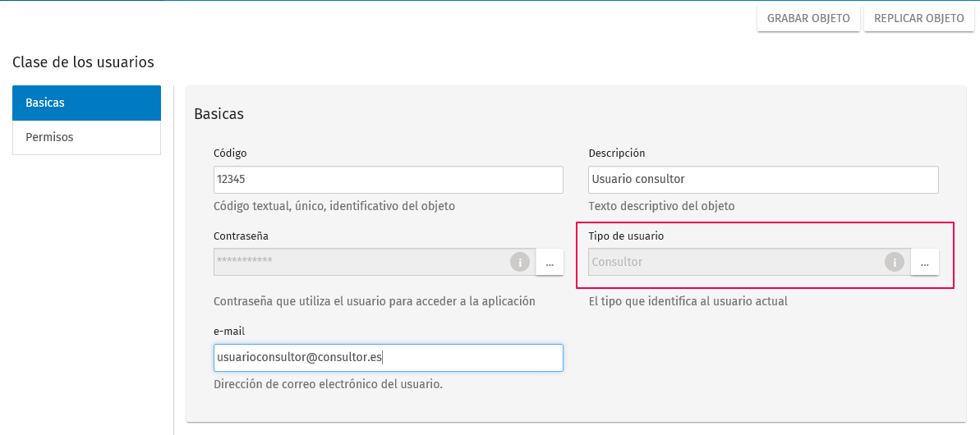The width and height of the screenshot is (980, 435).
Task: Focus the Código input field
Action: (388, 179)
